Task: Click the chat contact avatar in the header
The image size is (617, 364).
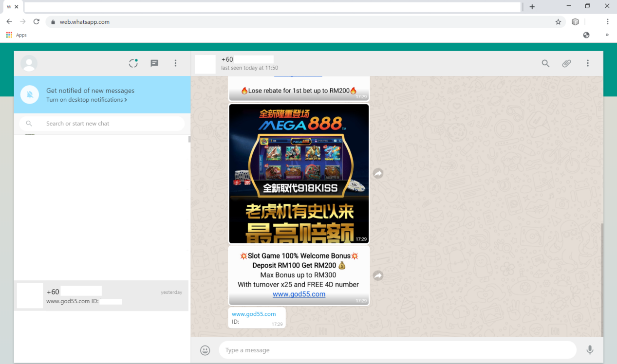Action: (205, 64)
